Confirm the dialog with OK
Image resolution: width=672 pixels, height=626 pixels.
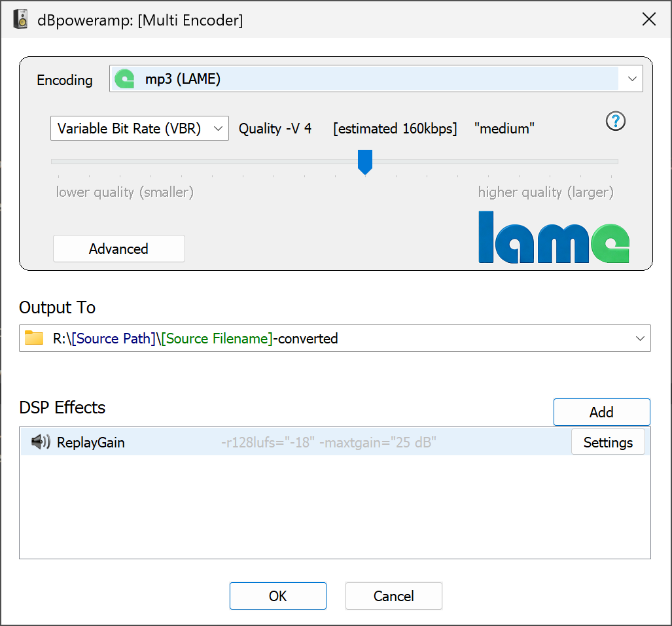pyautogui.click(x=277, y=596)
